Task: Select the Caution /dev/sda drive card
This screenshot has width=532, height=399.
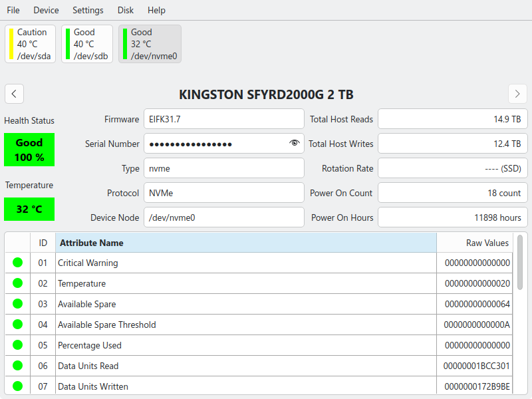Action: [x=30, y=44]
